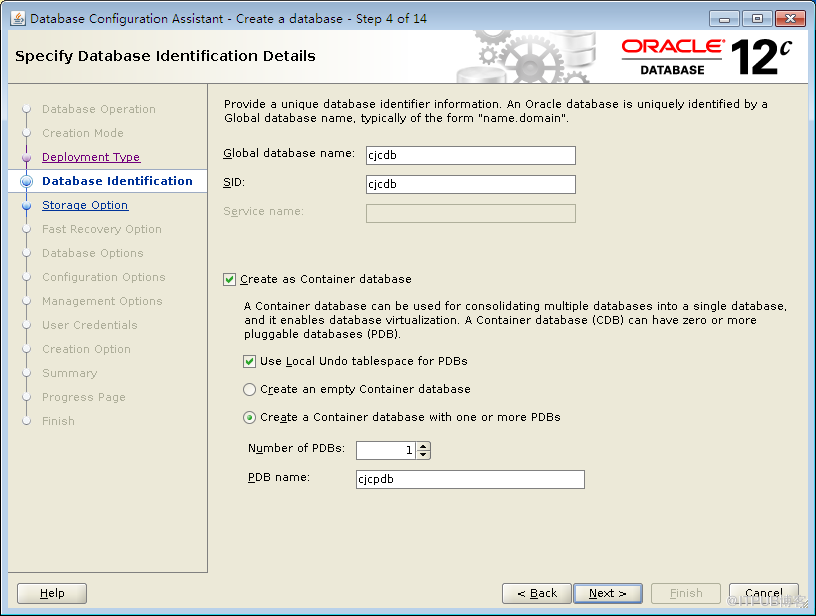Click the Database Identification step marker
816x616 pixels.
pos(27,181)
